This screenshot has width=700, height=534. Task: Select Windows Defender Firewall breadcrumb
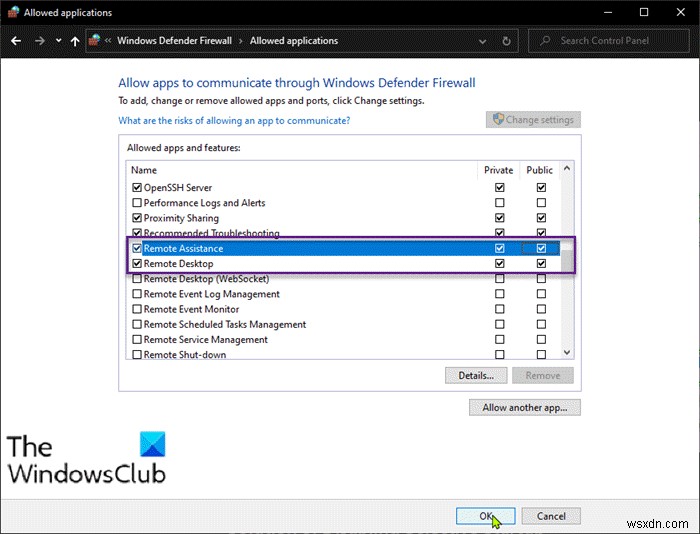click(x=175, y=41)
